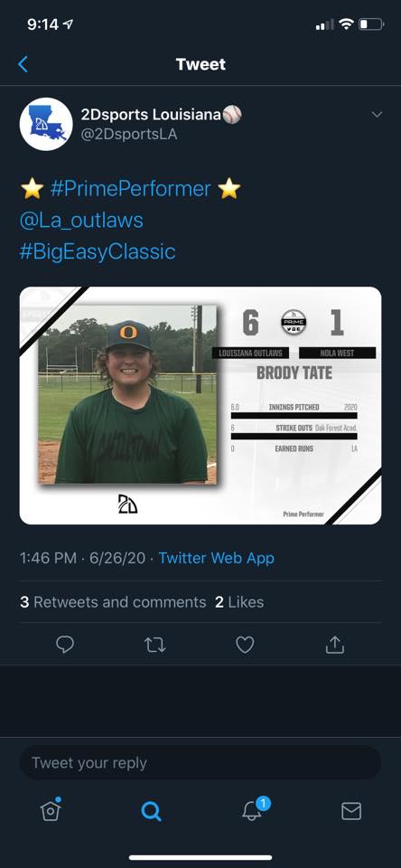This screenshot has width=401, height=868.
Task: View the 2 Likes list
Action: 239,602
